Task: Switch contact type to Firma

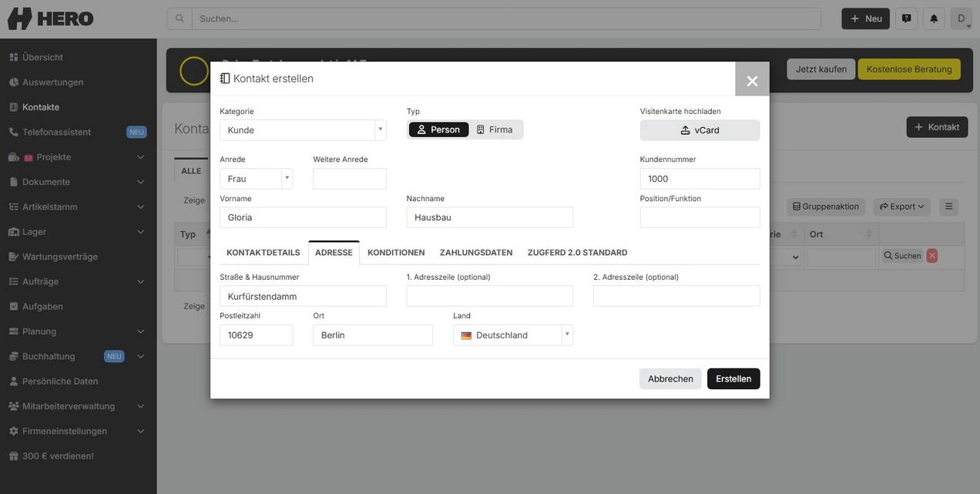Action: [x=495, y=129]
